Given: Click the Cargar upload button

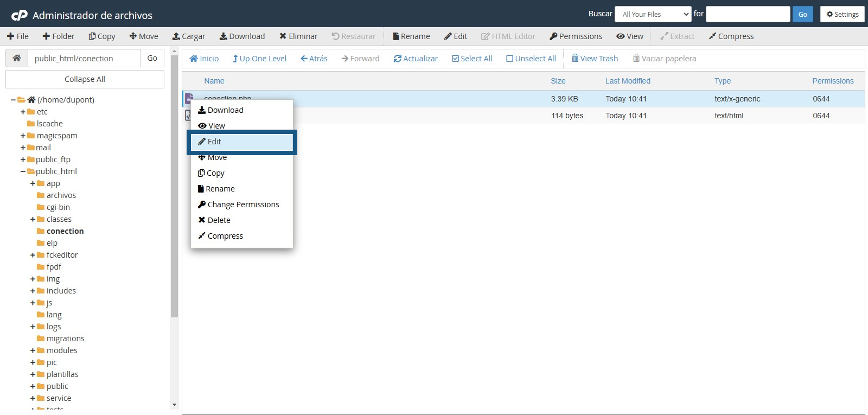Looking at the screenshot, I should click(x=189, y=36).
